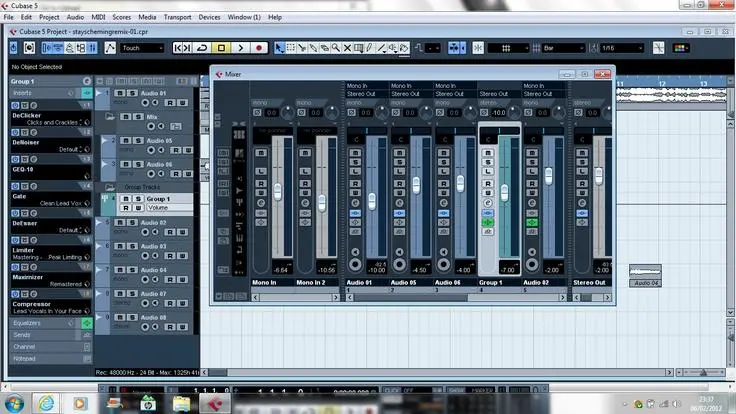Toggle Auto-Scroll in toolbar
The width and height of the screenshot is (736, 414).
454,48
